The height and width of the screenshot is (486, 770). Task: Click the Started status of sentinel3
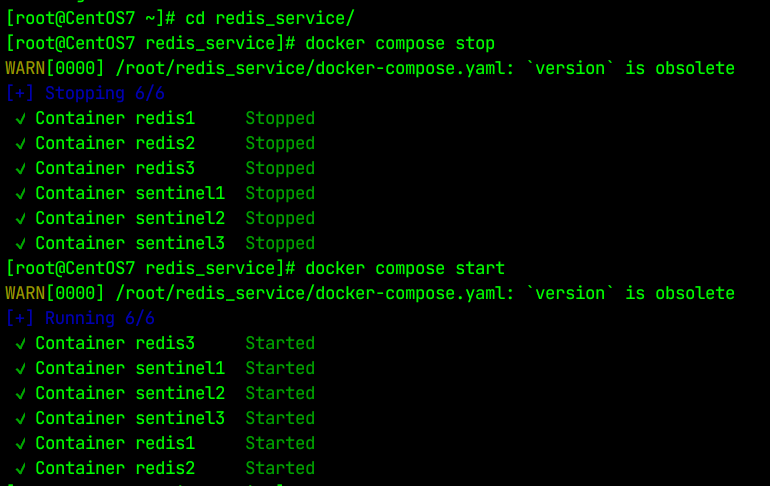280,419
